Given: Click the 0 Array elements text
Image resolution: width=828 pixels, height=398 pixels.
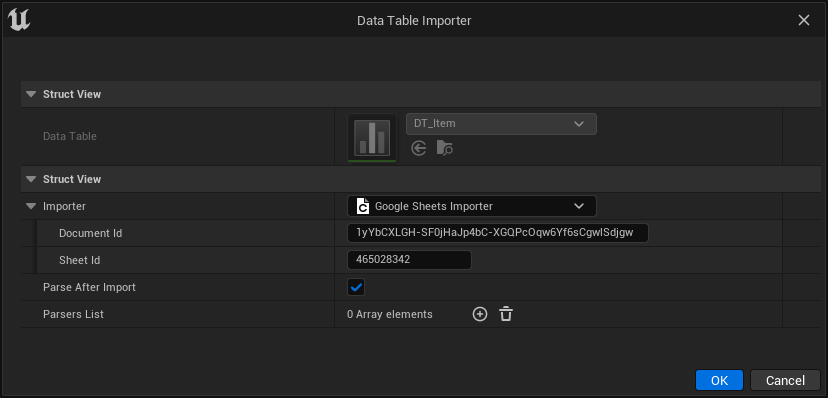Looking at the screenshot, I should coord(390,314).
